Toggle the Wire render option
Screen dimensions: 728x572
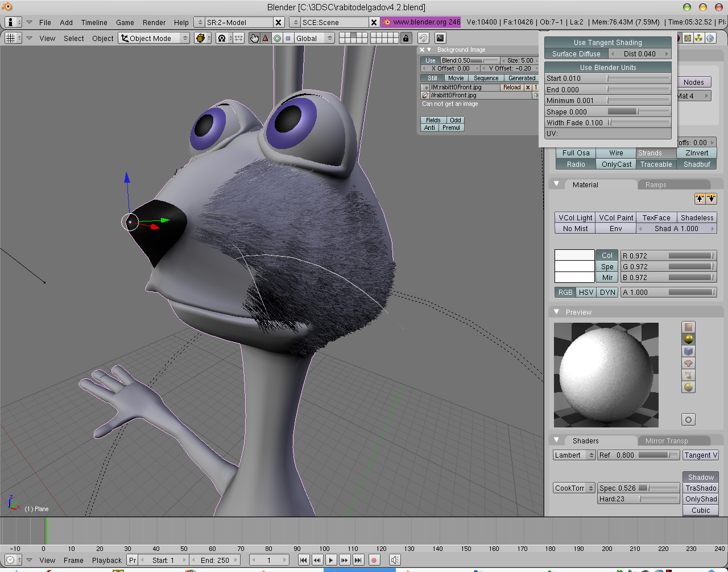616,153
